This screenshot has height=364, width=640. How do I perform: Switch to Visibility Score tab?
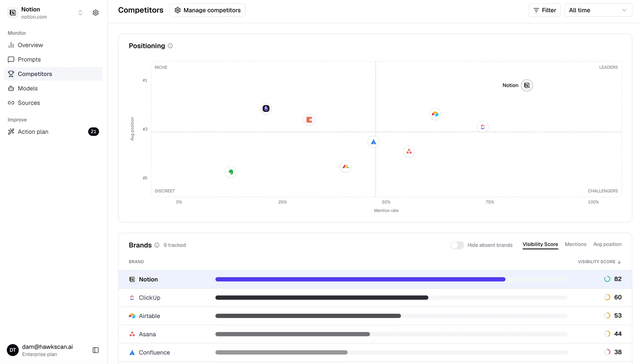point(540,244)
